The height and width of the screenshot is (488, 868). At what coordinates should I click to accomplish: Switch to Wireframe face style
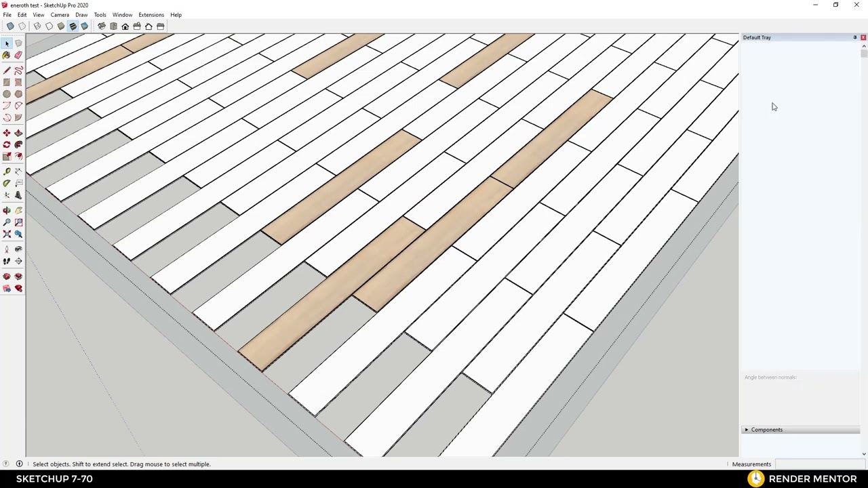[37, 26]
